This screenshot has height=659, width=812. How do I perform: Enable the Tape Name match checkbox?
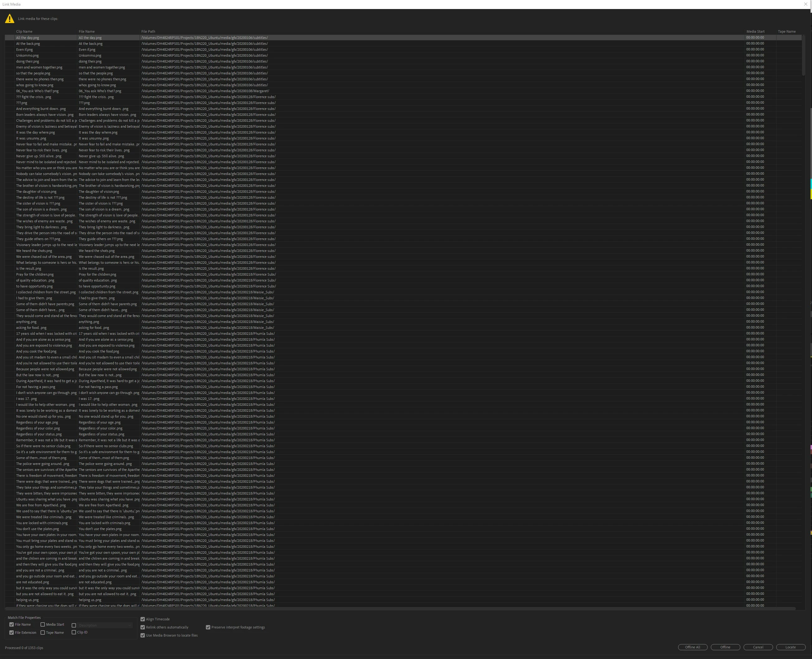(x=43, y=633)
